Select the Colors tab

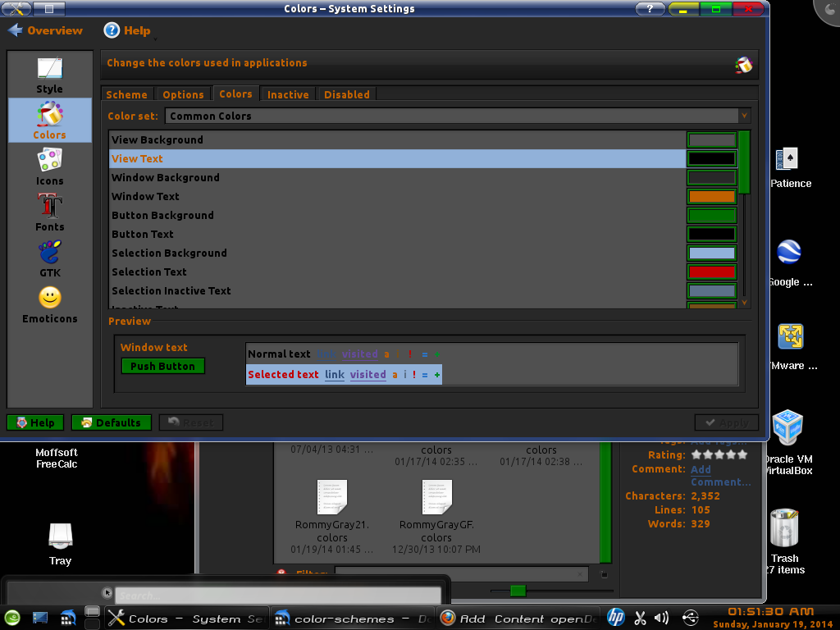tap(235, 94)
